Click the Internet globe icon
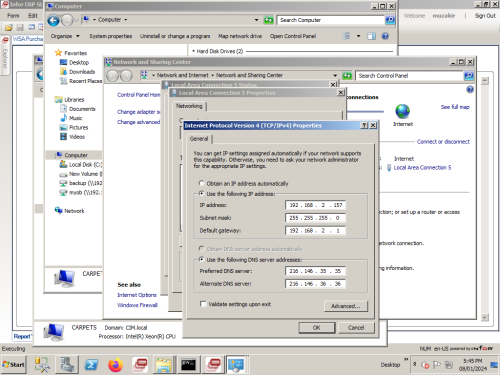500x375 pixels. [403, 112]
